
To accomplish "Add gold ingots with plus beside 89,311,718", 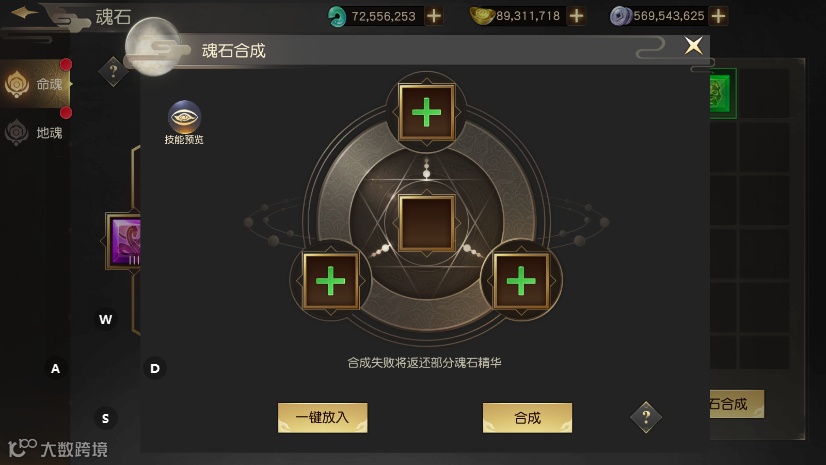I will tap(576, 16).
